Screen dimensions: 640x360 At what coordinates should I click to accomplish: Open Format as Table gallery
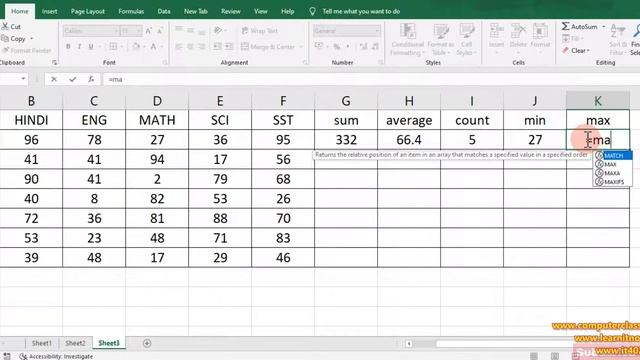point(440,39)
